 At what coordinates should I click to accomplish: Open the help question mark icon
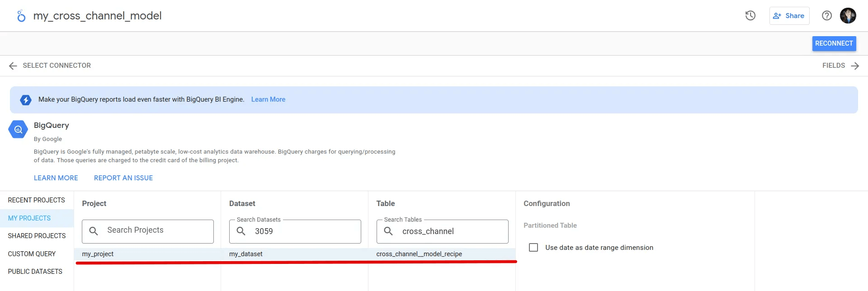click(x=827, y=16)
